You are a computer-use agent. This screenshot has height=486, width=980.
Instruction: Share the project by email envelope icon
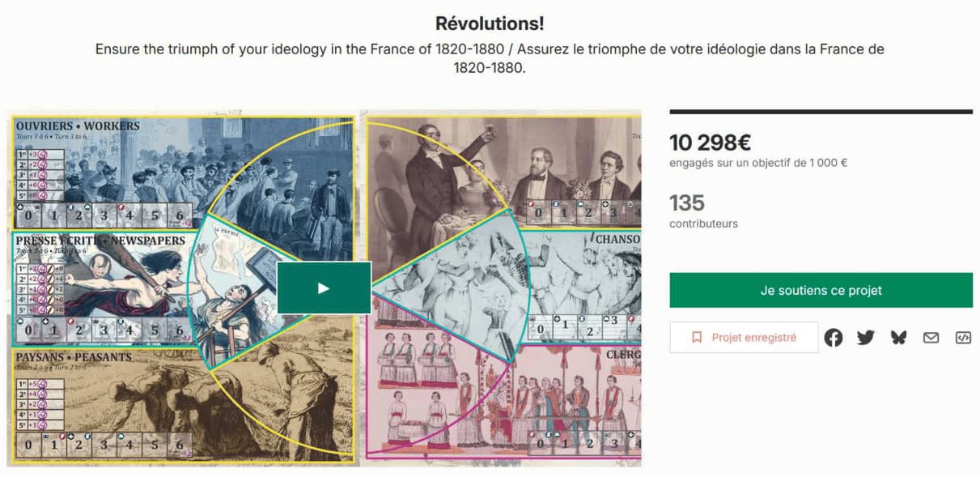(931, 338)
